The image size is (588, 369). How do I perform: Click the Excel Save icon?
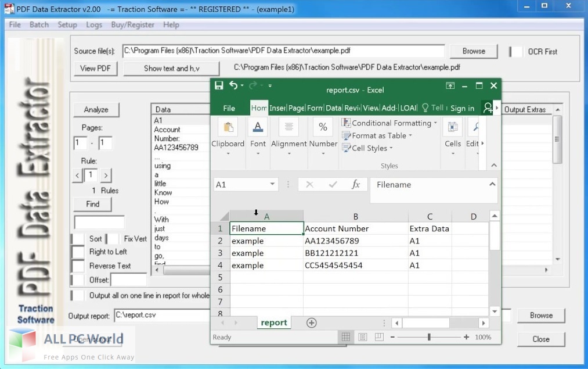(219, 85)
